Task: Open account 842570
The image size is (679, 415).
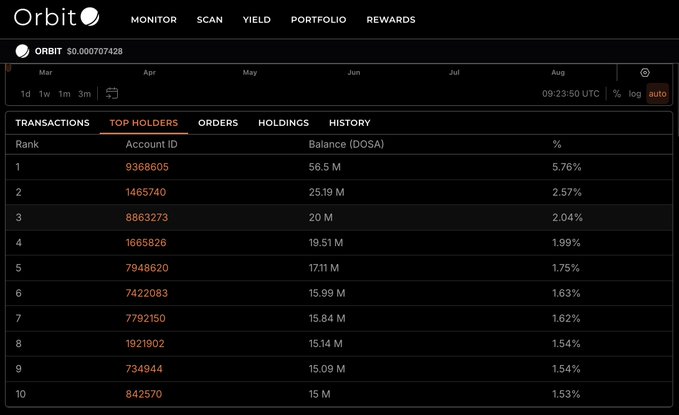Action: pos(144,394)
